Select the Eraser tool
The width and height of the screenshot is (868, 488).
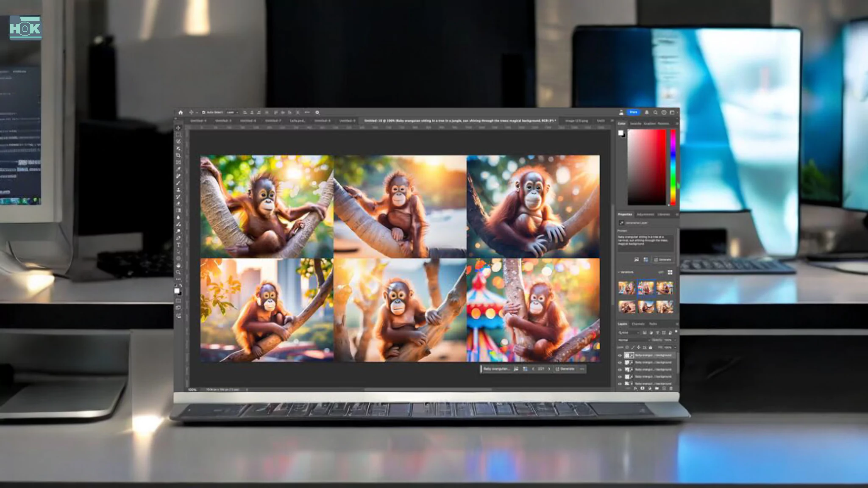178,203
